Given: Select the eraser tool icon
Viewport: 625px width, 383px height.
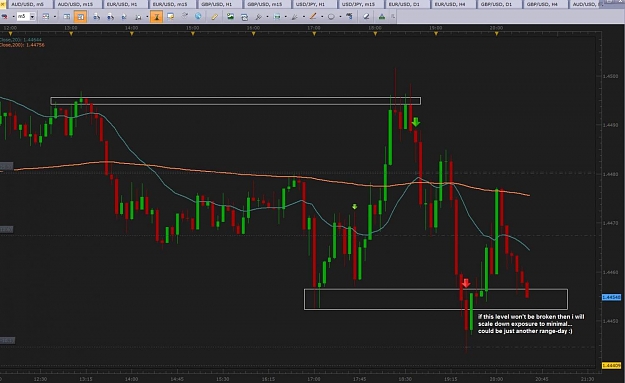Looking at the screenshot, I should click(x=366, y=17).
